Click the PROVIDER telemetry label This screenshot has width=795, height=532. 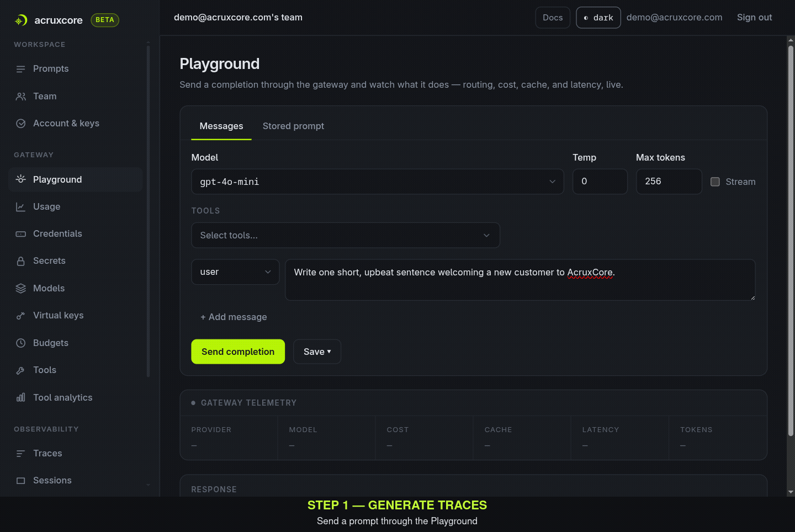click(x=211, y=430)
